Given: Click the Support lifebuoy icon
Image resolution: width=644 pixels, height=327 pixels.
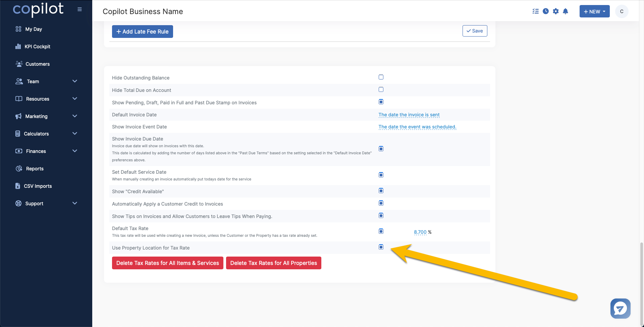Looking at the screenshot, I should click(18, 204).
